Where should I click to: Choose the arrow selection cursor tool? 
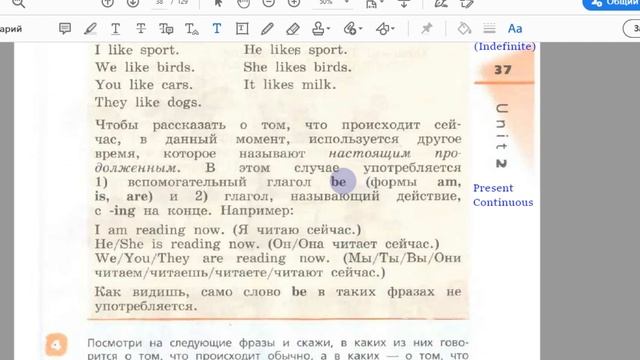tap(218, 3)
